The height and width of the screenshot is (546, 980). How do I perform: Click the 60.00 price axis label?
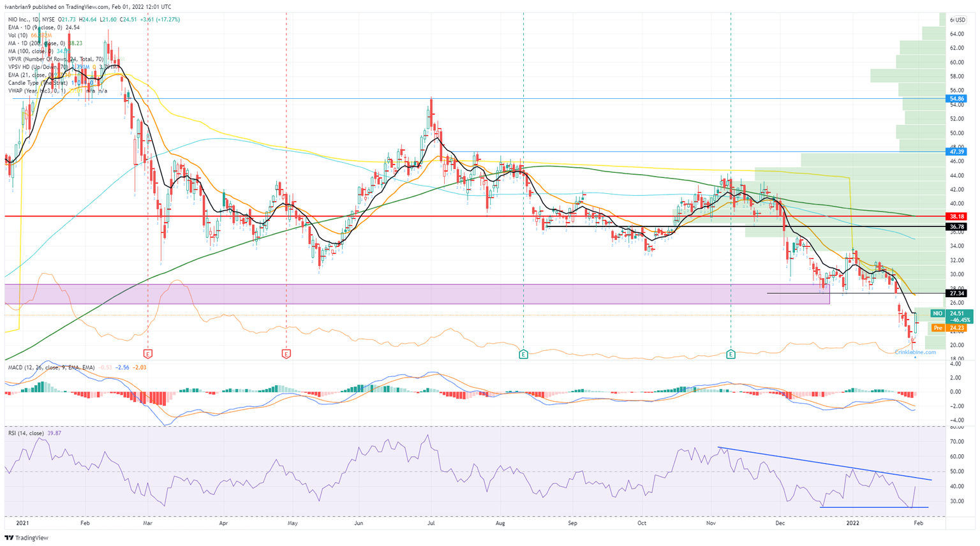956,63
